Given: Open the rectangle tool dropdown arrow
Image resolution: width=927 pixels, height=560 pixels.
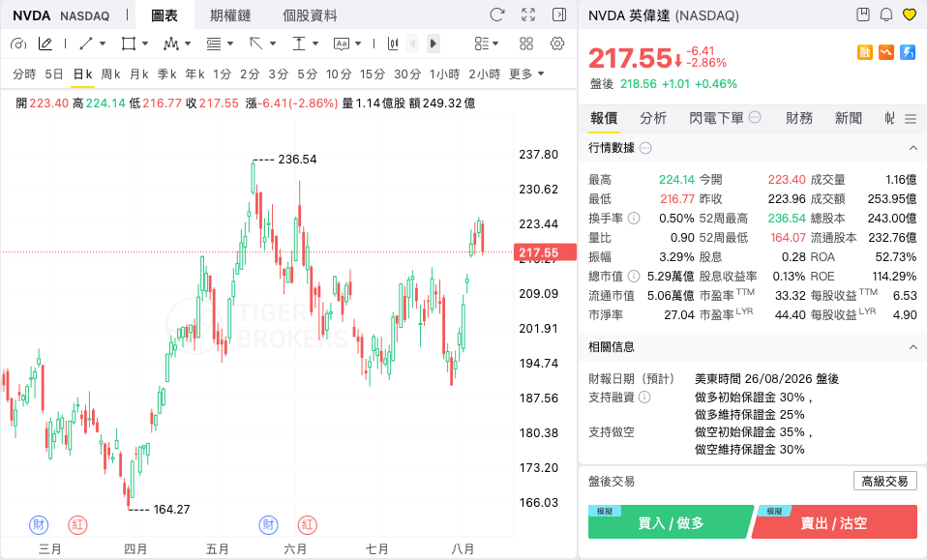Looking at the screenshot, I should [x=145, y=44].
